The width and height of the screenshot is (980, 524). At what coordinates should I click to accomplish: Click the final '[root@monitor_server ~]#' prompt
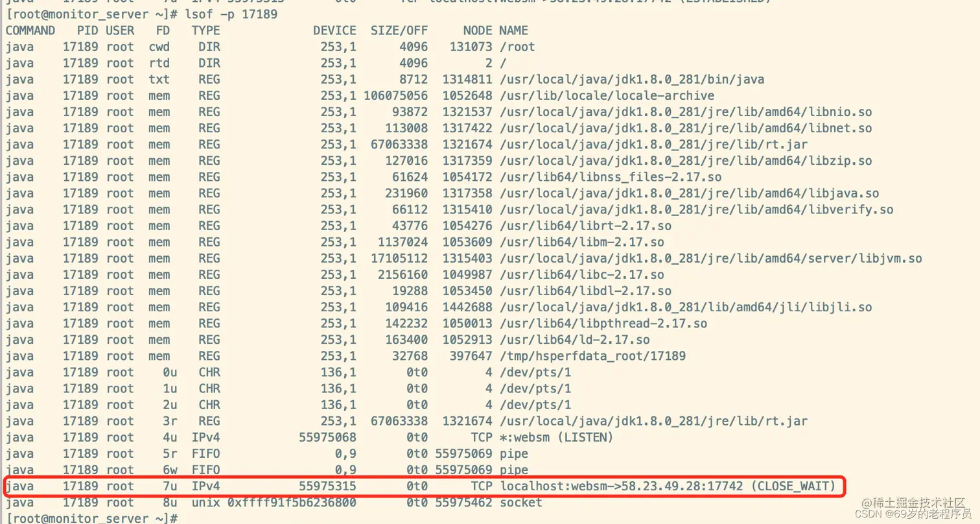point(91,518)
